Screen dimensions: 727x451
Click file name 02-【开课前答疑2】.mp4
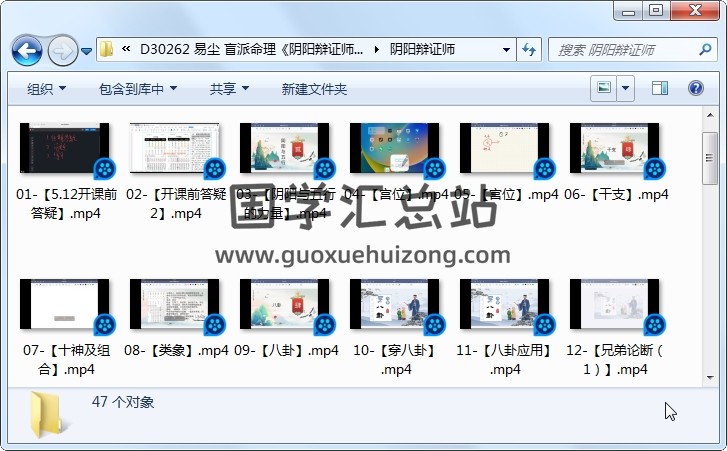pyautogui.click(x=176, y=203)
